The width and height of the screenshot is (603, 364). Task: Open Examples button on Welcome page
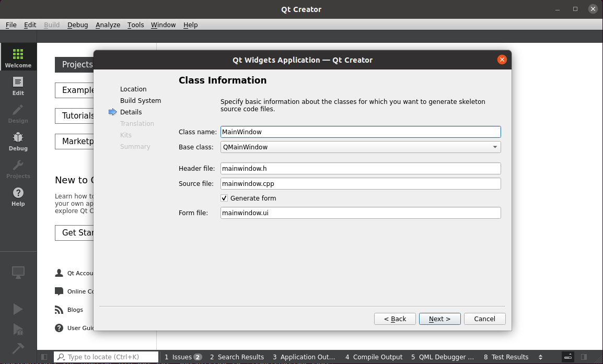click(x=74, y=90)
